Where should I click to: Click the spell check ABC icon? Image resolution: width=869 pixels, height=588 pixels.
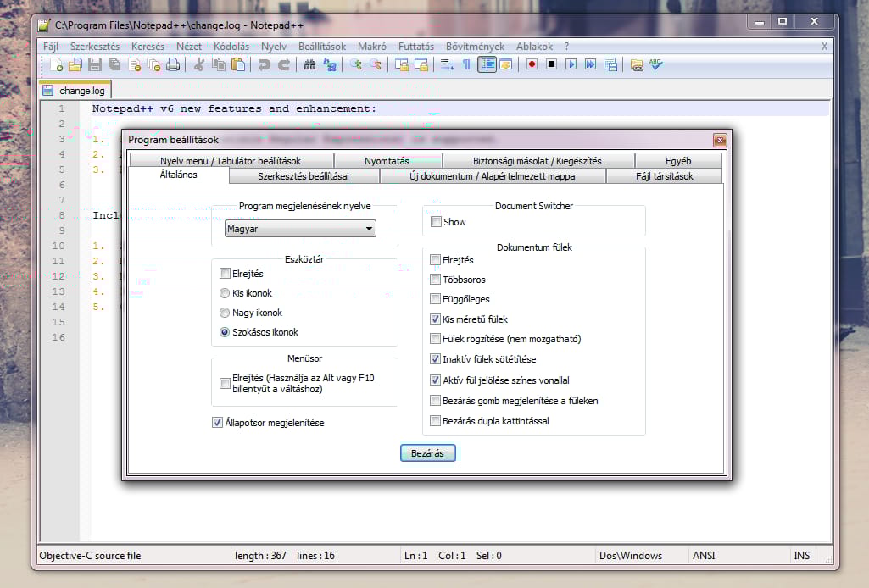click(x=656, y=64)
